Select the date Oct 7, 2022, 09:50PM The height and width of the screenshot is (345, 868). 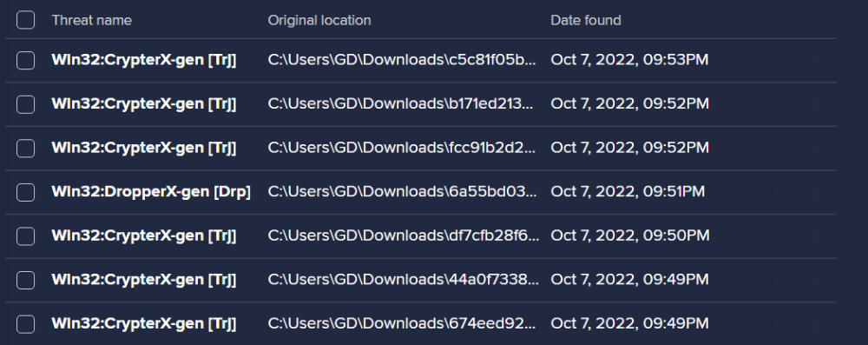(x=630, y=236)
